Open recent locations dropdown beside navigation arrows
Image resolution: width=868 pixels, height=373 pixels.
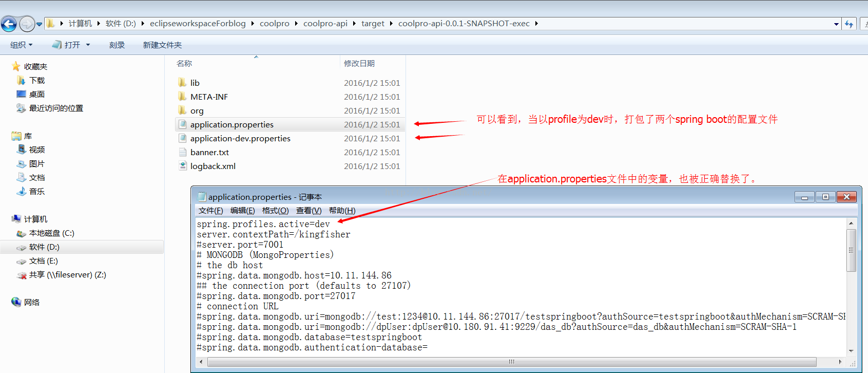click(39, 24)
